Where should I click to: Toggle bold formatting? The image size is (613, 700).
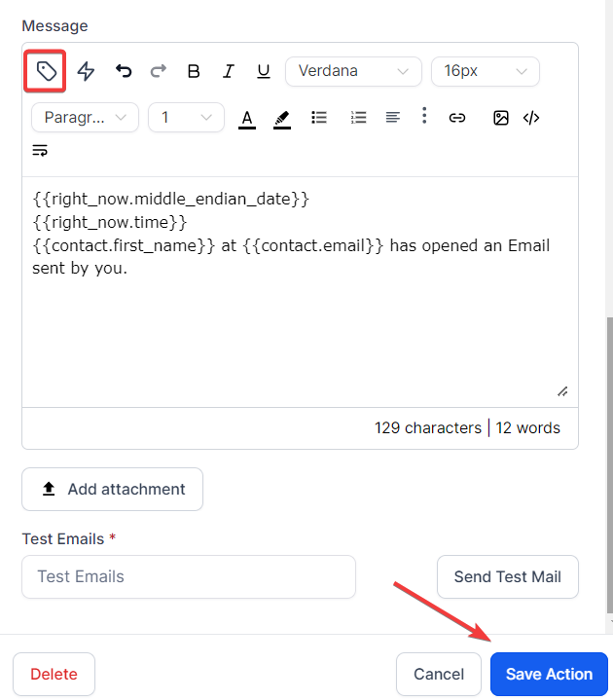tap(194, 71)
